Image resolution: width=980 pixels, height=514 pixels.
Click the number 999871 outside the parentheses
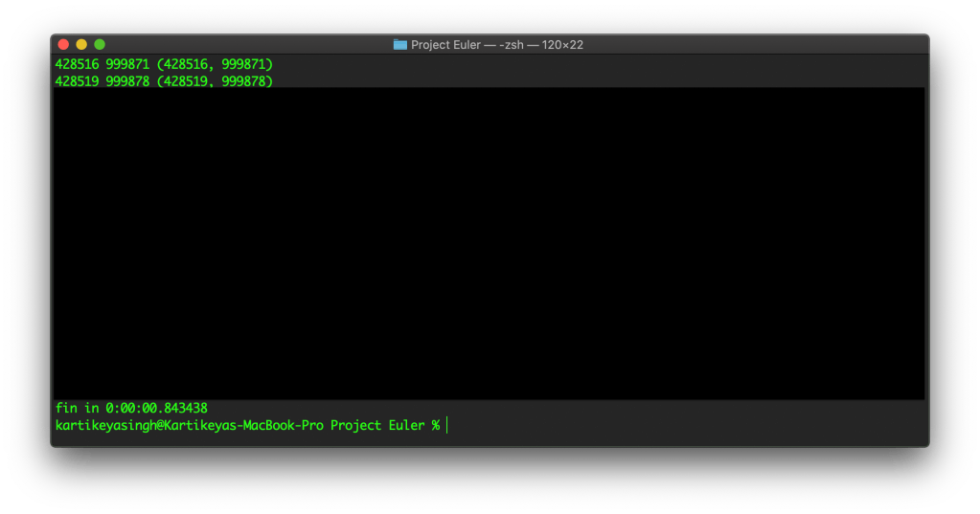(127, 64)
